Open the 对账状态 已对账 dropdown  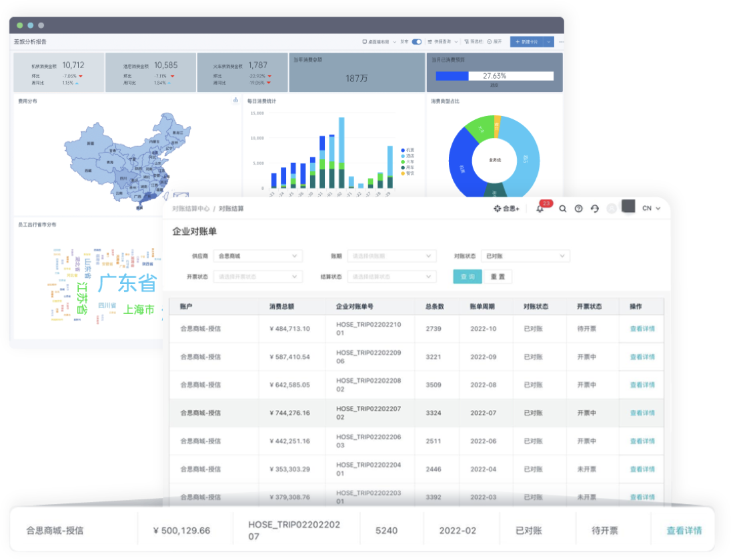coord(525,256)
